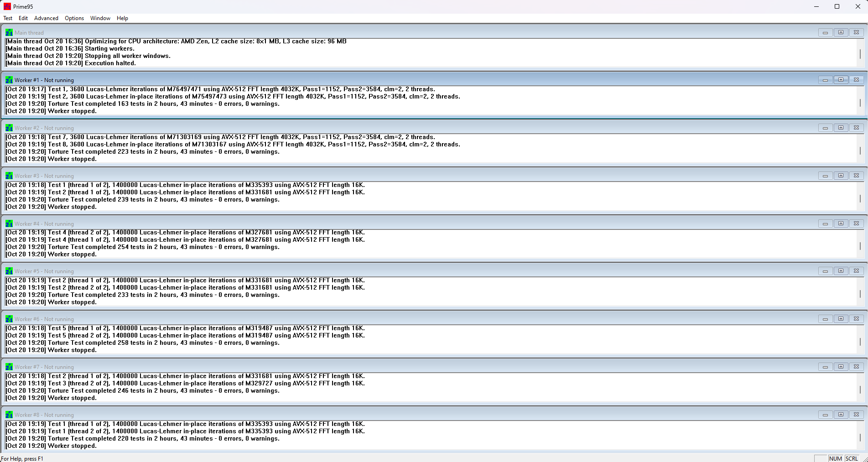Maximize the Worker #1 child window
868x462 pixels.
[841, 80]
